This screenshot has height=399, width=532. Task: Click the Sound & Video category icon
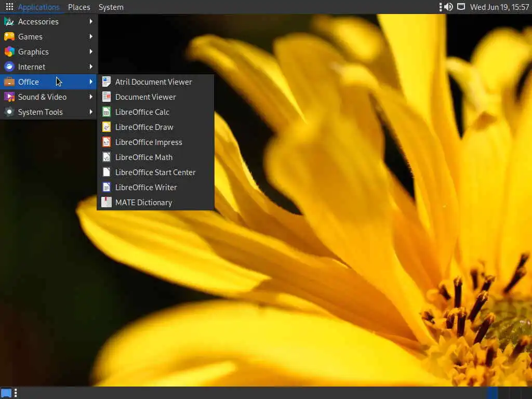pos(9,97)
